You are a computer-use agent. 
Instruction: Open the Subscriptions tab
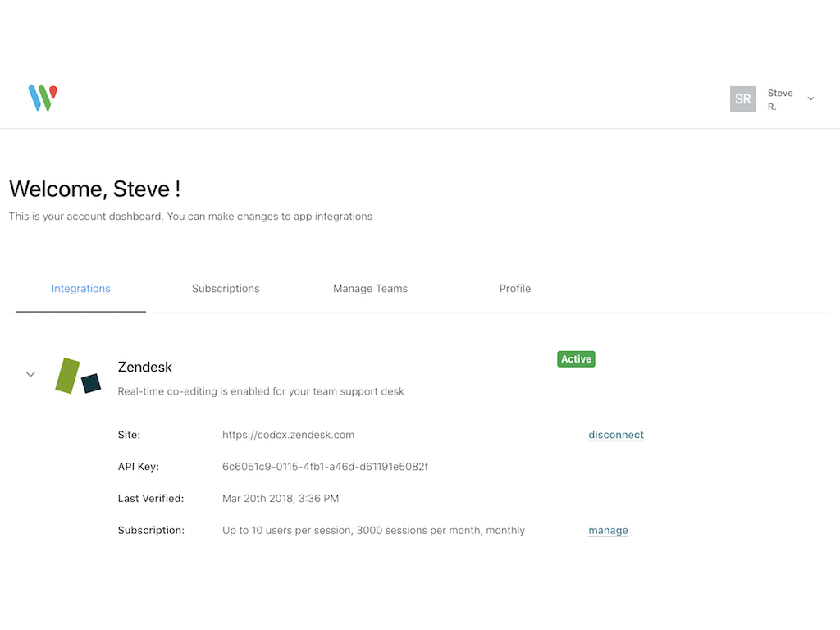[x=226, y=289]
